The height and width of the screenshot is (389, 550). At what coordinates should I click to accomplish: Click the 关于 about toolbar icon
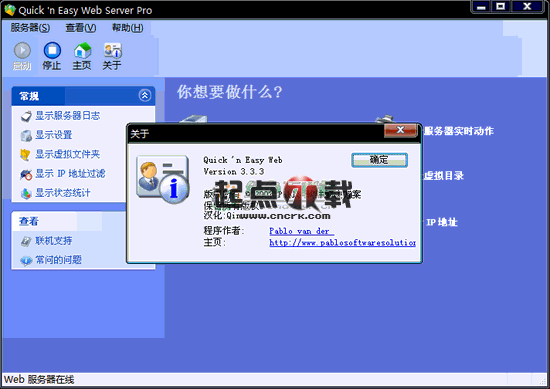tap(112, 51)
